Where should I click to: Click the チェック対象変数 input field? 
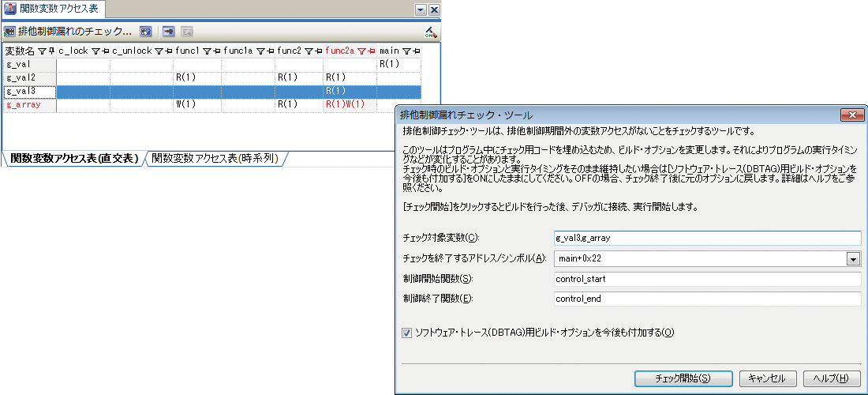pyautogui.click(x=707, y=238)
